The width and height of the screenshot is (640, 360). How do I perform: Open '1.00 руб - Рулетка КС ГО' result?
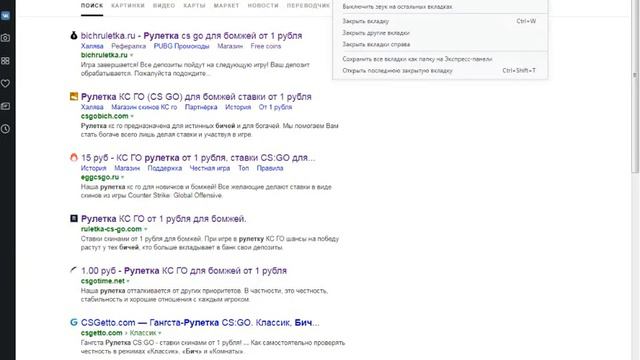click(x=184, y=271)
